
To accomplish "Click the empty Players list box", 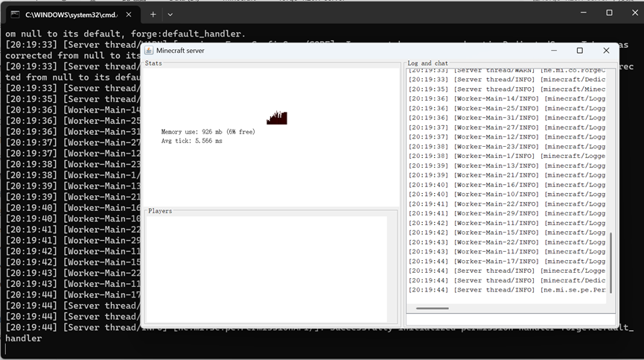I will pyautogui.click(x=266, y=269).
